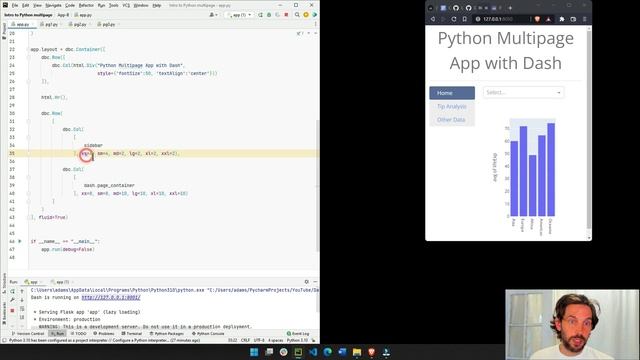Open the Problems tool window

(x=104, y=333)
